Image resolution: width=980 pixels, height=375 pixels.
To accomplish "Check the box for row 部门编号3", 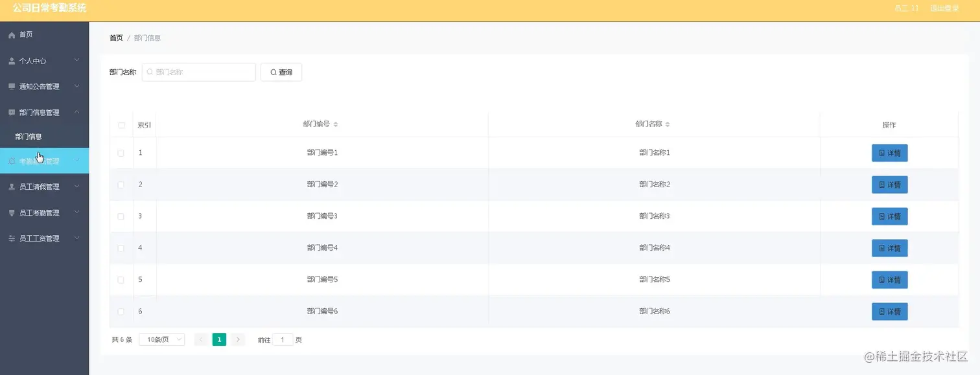I will coord(121,216).
